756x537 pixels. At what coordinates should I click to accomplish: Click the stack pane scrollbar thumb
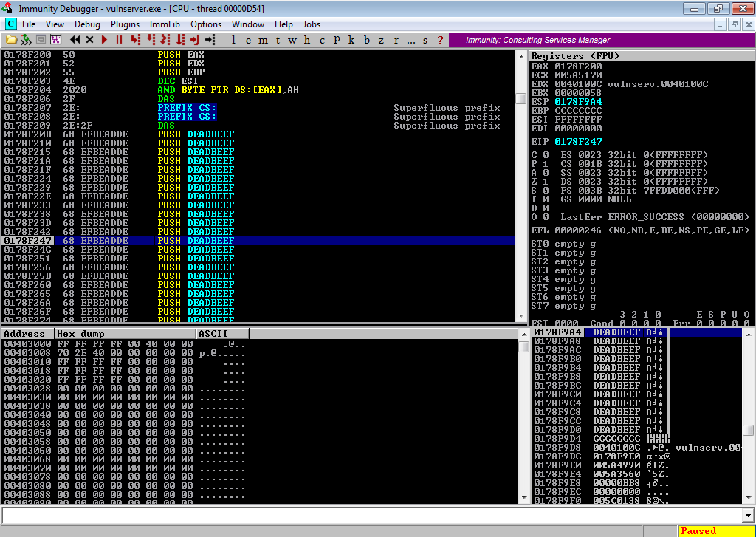click(748, 430)
